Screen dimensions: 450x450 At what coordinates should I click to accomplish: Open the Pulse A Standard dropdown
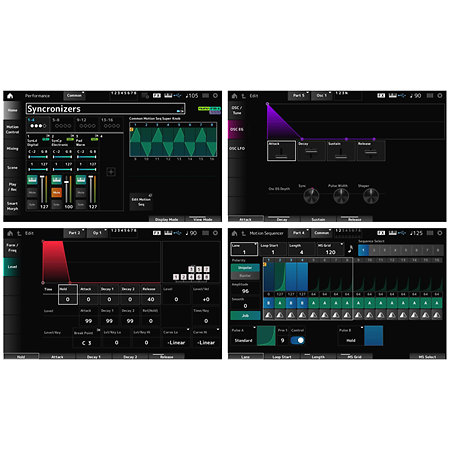click(x=243, y=337)
